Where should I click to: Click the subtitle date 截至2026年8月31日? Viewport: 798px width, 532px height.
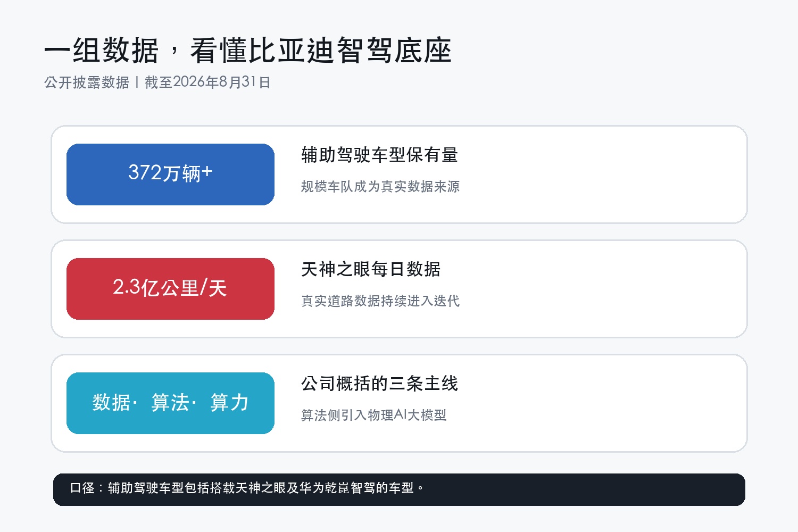pyautogui.click(x=207, y=82)
